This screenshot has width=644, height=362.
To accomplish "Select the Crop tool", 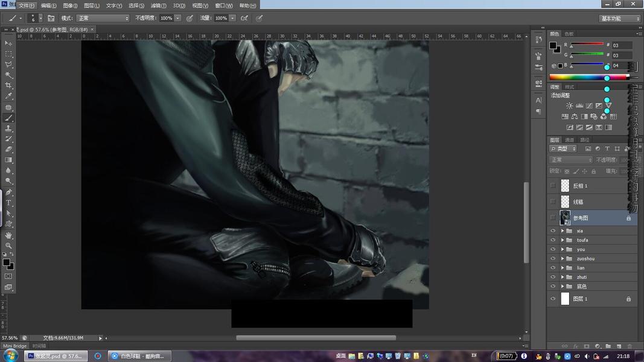I will (x=8, y=86).
